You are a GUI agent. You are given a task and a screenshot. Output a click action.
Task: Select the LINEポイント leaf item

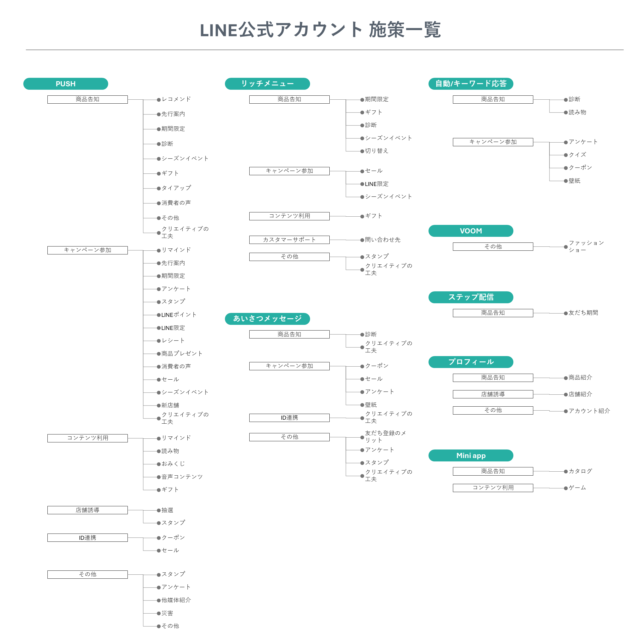(x=179, y=315)
